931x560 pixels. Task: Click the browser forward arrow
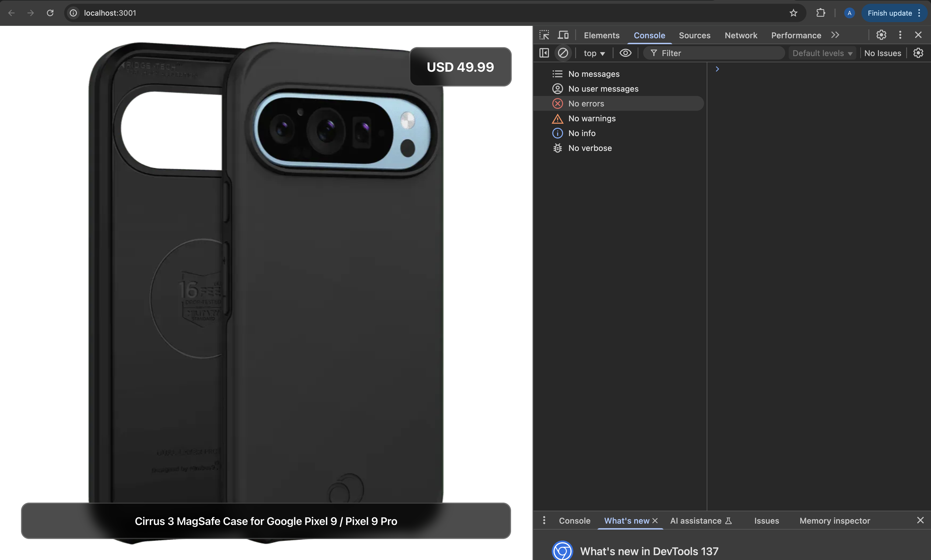(x=30, y=13)
